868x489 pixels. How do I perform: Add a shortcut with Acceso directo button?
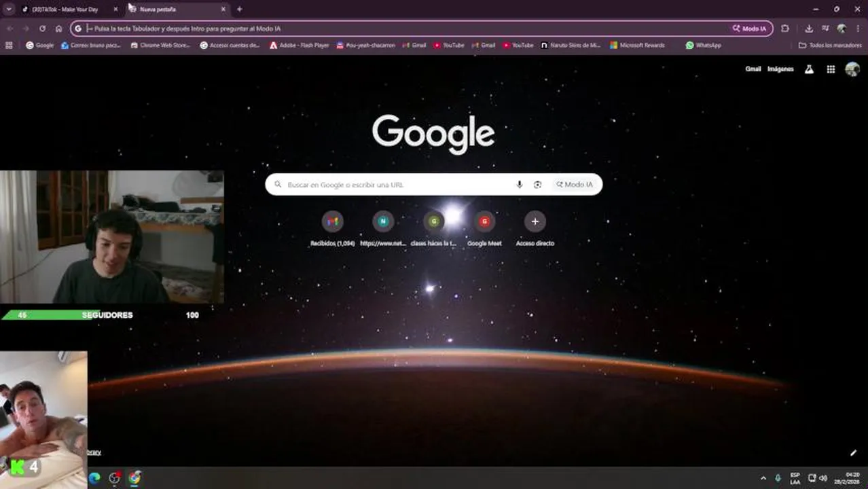[535, 228]
